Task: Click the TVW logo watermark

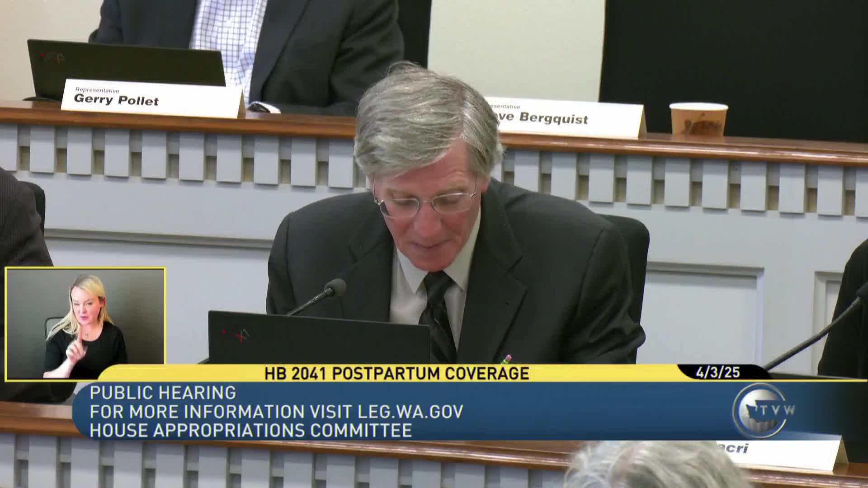Action: [762, 410]
